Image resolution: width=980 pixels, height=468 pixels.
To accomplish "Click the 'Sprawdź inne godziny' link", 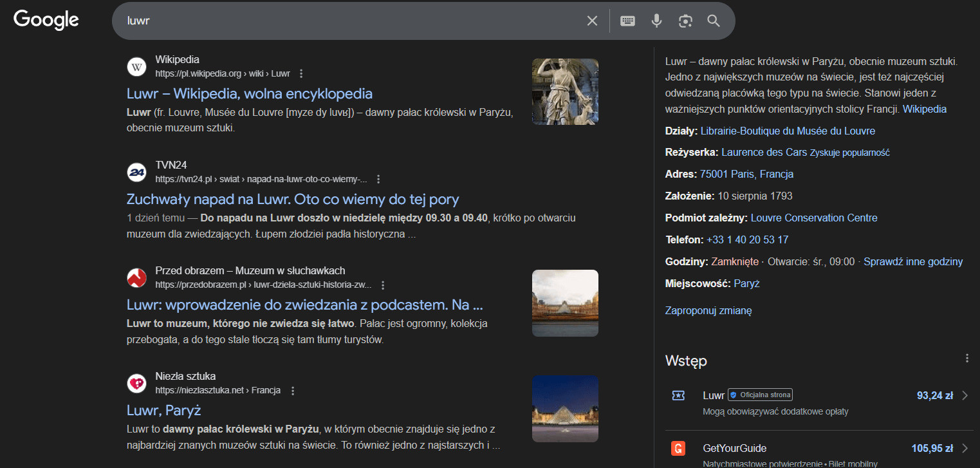I will 913,261.
